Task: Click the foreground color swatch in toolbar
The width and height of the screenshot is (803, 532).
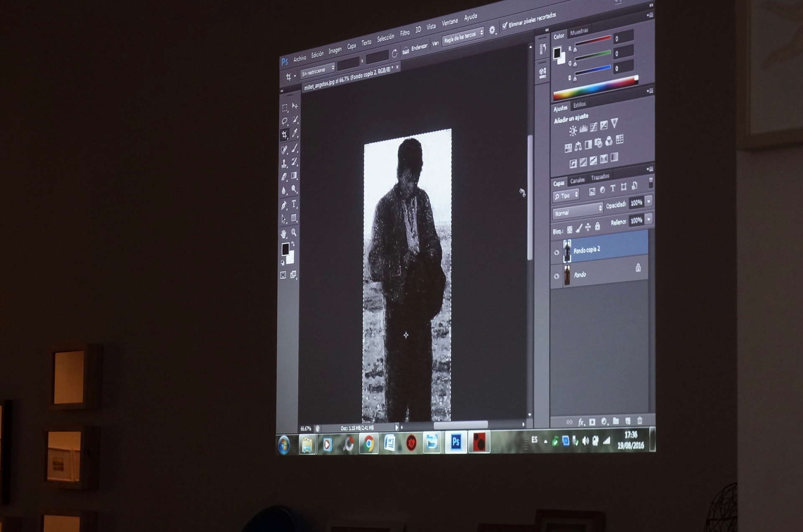Action: click(285, 249)
